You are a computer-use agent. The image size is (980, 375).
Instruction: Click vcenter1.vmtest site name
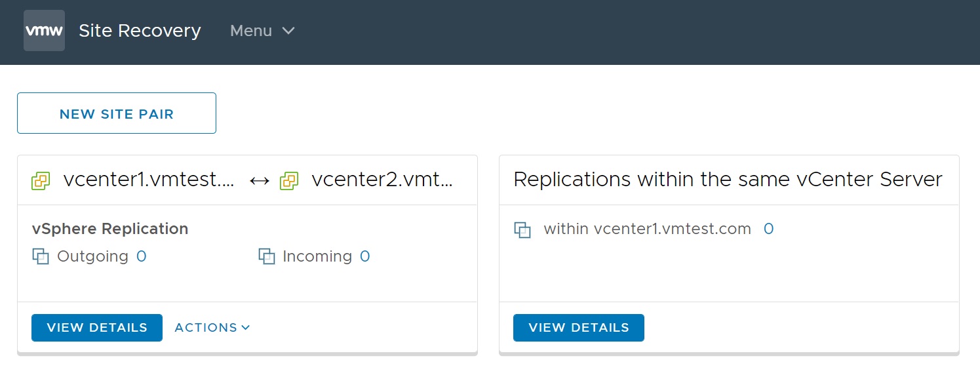pos(149,180)
